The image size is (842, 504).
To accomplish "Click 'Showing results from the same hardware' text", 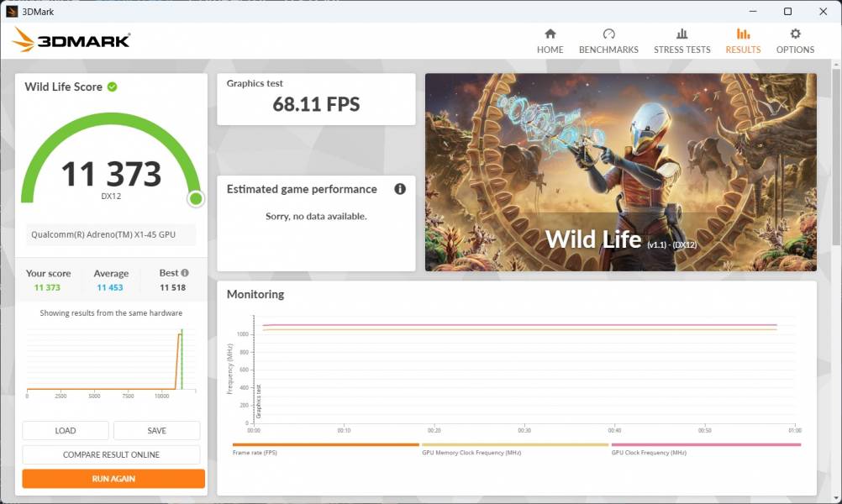I will point(111,313).
